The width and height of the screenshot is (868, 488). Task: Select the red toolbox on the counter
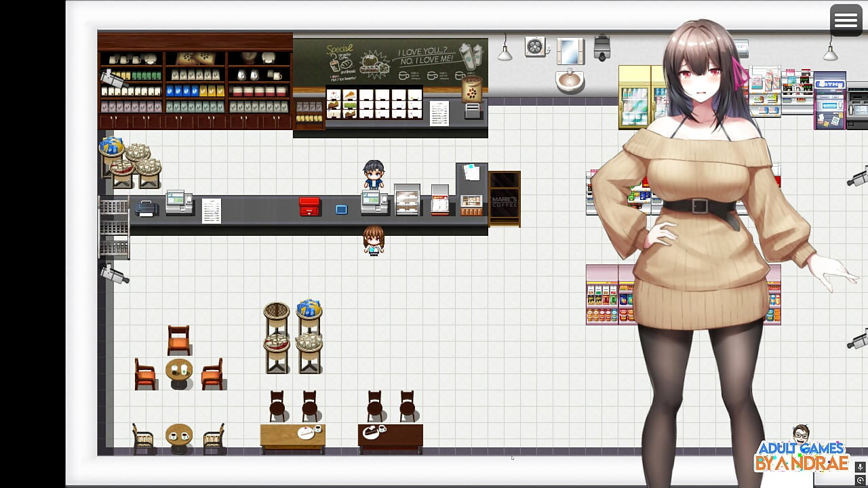(x=309, y=206)
